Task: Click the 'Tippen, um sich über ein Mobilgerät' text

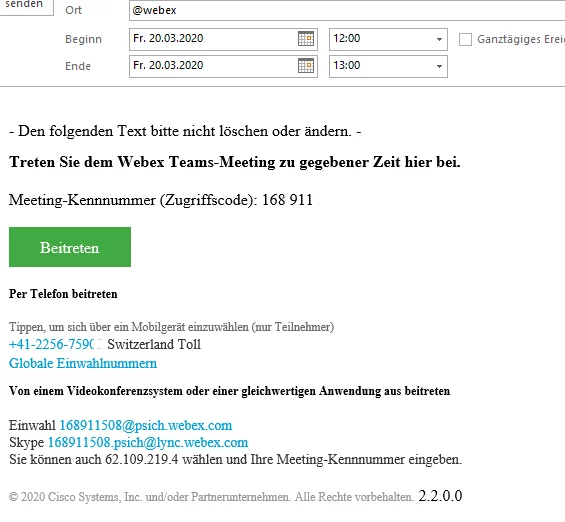Action: point(172,327)
